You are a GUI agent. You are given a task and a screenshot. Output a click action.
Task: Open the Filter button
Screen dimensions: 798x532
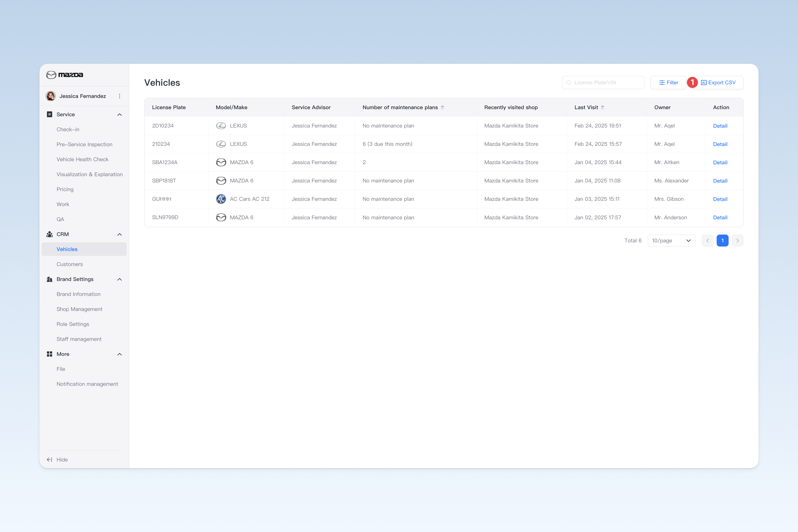click(668, 82)
